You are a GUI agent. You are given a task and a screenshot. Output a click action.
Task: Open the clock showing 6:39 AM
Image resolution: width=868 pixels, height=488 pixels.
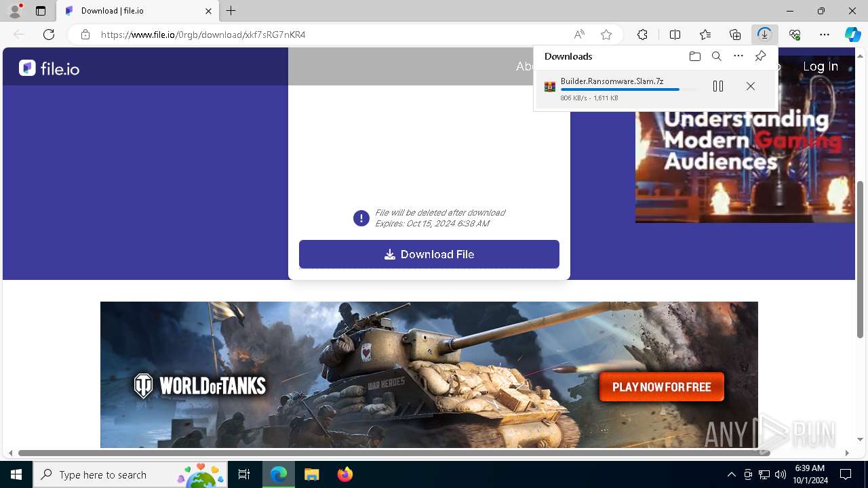coord(810,474)
